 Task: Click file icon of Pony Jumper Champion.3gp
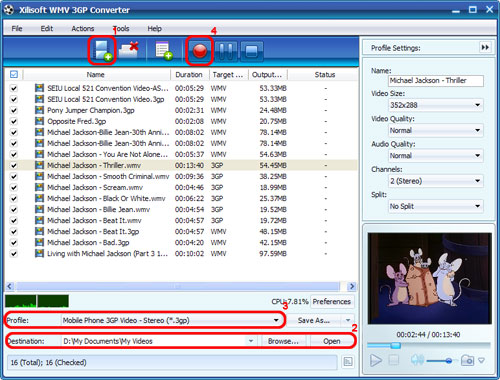(x=39, y=110)
